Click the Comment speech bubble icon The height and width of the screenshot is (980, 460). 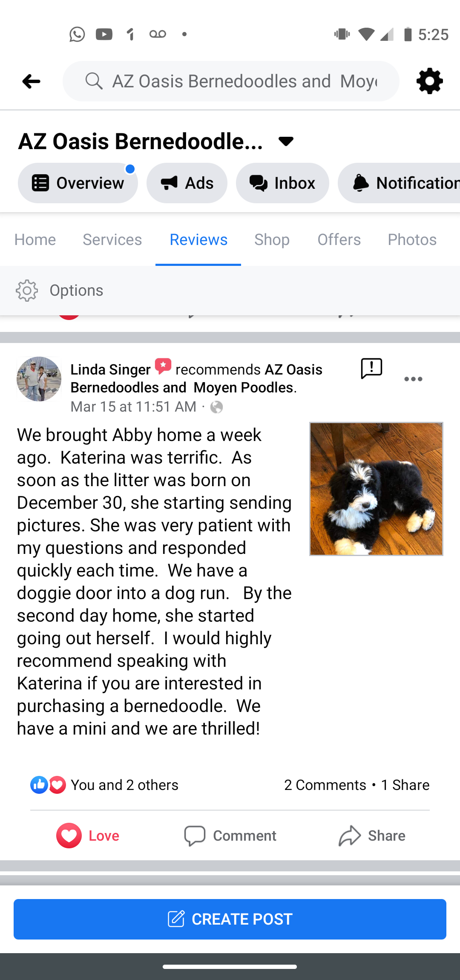[x=195, y=836]
